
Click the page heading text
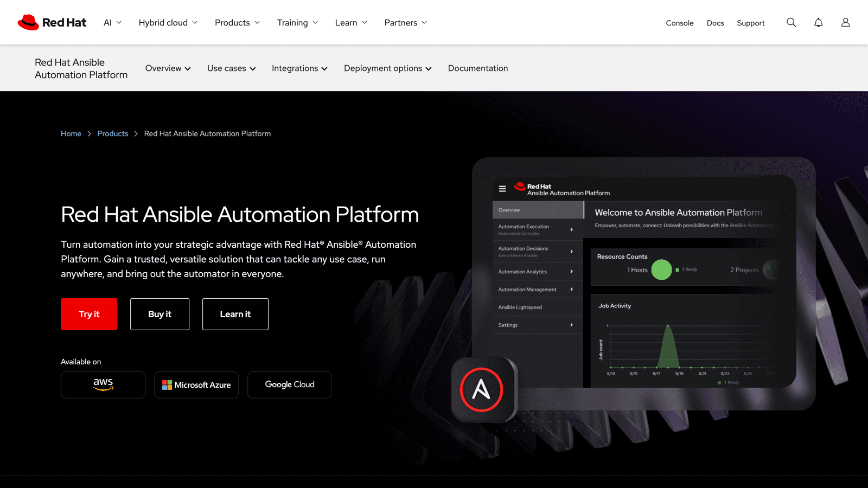click(240, 214)
